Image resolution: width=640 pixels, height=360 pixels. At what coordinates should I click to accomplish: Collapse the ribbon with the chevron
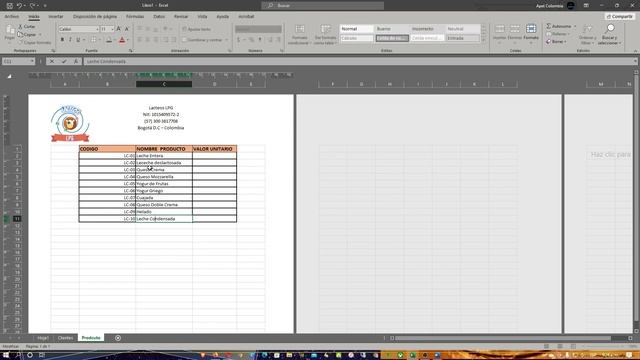pos(636,51)
